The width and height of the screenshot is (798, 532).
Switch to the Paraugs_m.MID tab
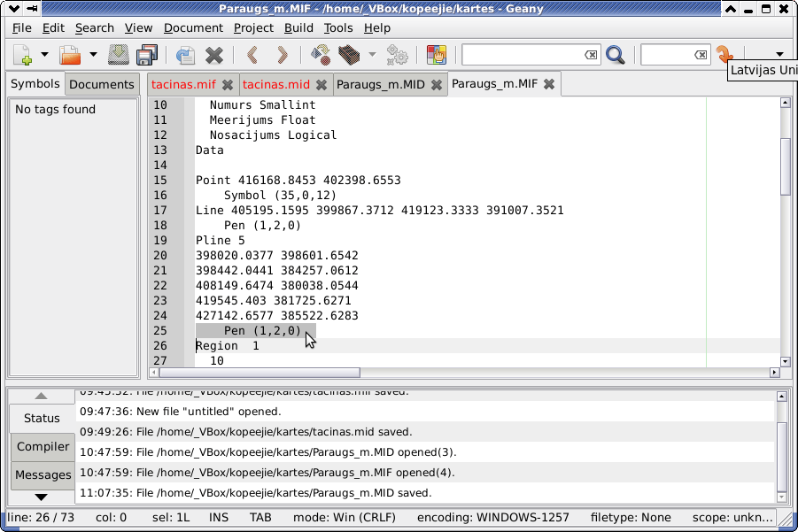(380, 84)
